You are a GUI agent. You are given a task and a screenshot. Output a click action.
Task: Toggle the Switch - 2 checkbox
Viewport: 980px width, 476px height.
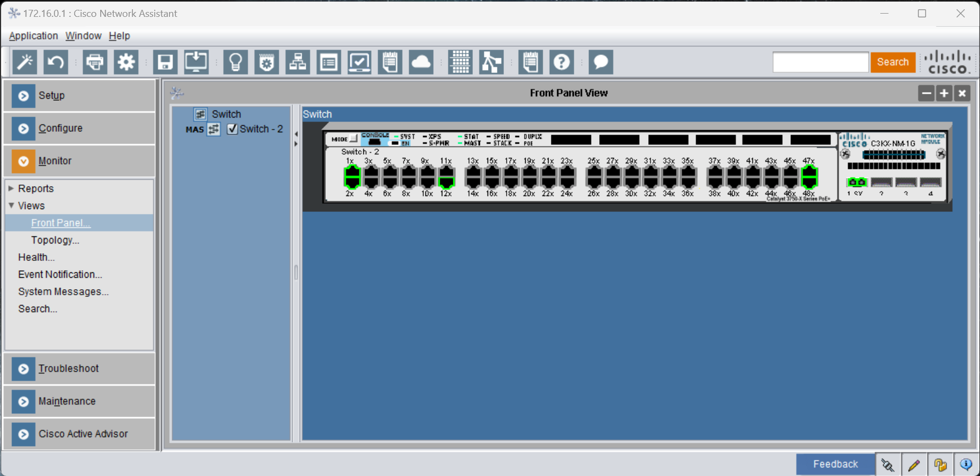(x=233, y=129)
